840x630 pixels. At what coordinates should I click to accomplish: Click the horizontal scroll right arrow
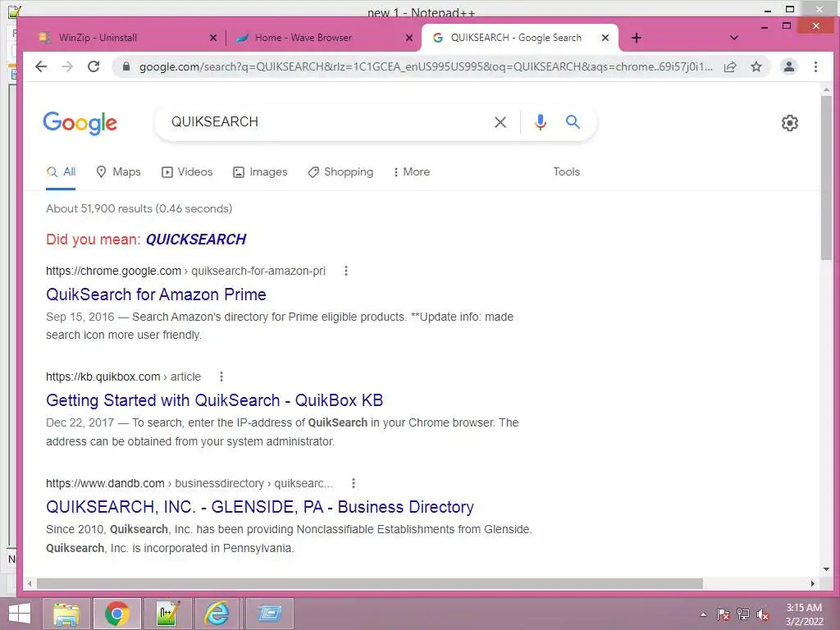(813, 583)
